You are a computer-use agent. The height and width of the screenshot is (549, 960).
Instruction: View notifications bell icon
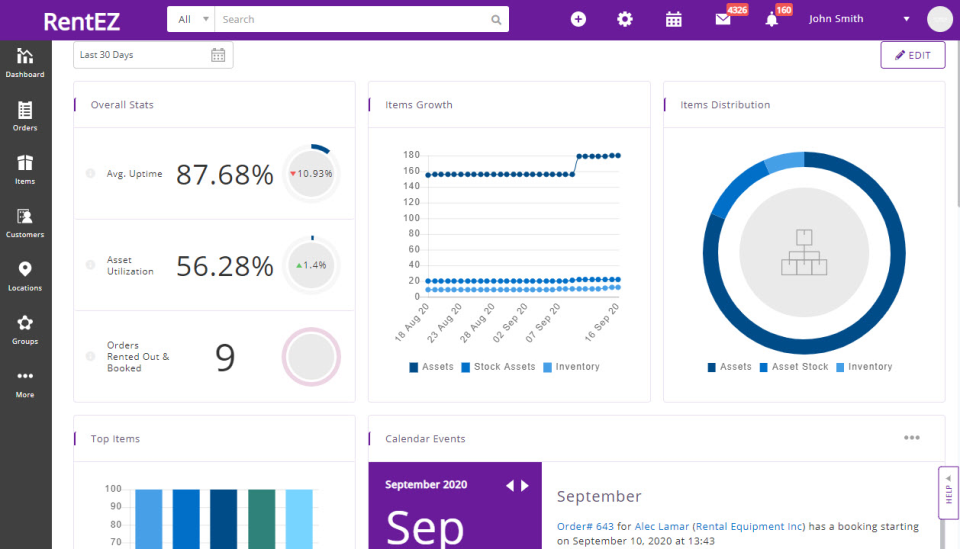[x=772, y=19]
